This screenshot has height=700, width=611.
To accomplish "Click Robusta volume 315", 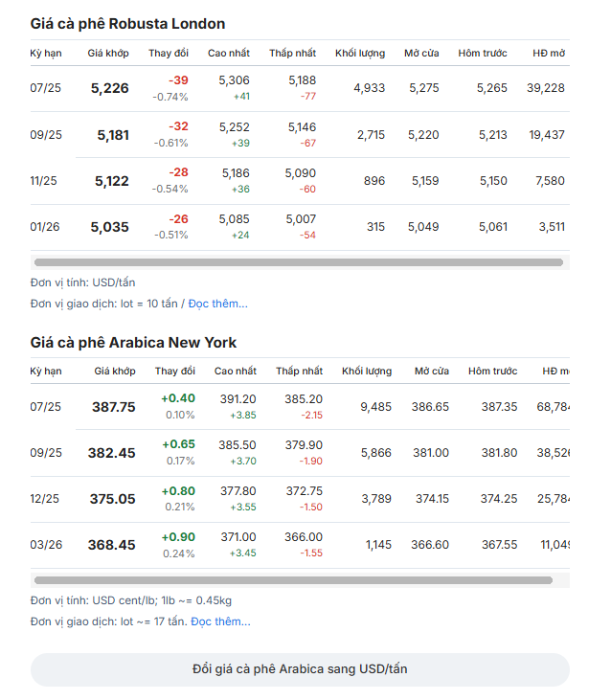I will 375,227.
